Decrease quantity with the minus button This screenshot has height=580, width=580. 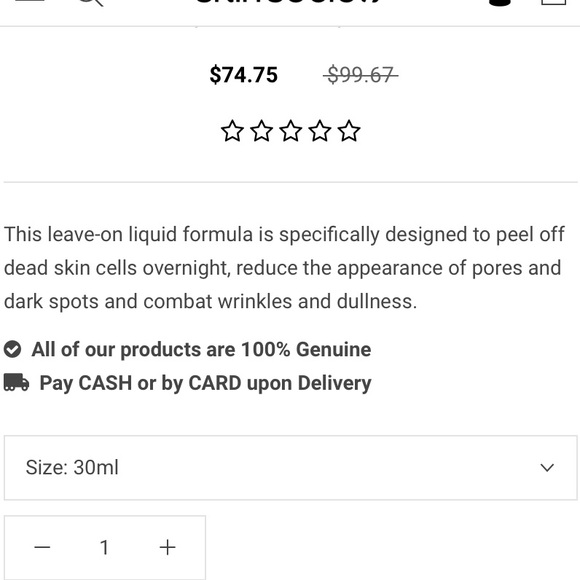pos(42,547)
